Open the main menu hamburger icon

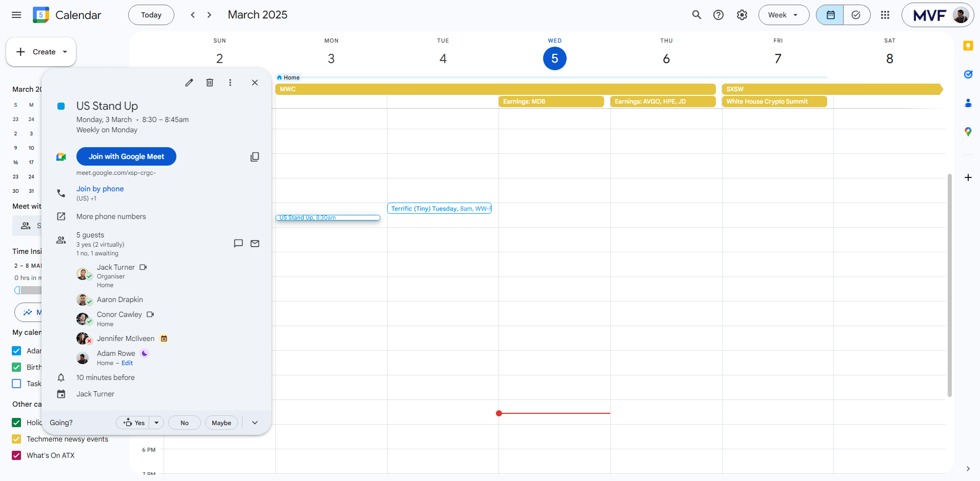point(16,15)
